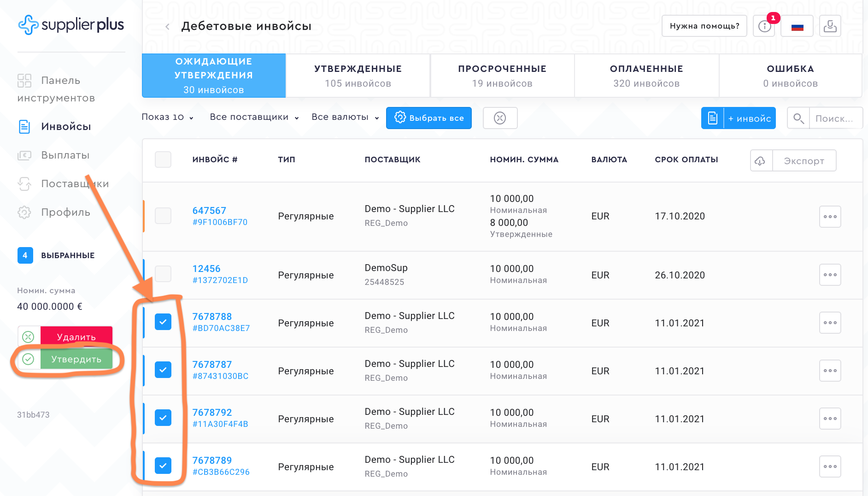Click the export download cloud icon
This screenshot has width=868, height=496.
[x=761, y=161]
